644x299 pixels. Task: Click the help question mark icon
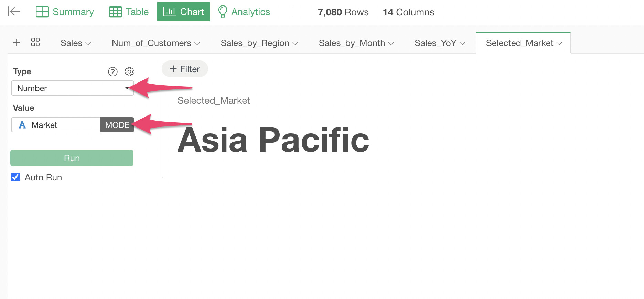tap(113, 71)
